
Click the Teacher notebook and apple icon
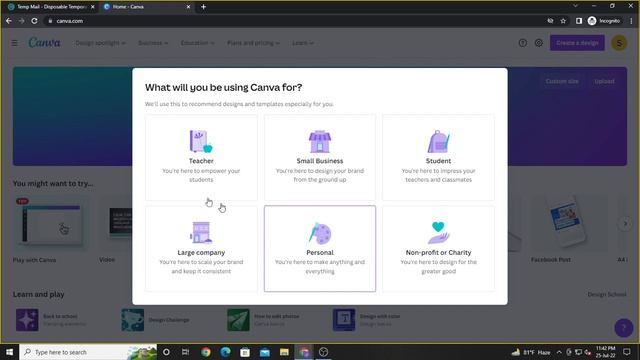pyautogui.click(x=201, y=141)
